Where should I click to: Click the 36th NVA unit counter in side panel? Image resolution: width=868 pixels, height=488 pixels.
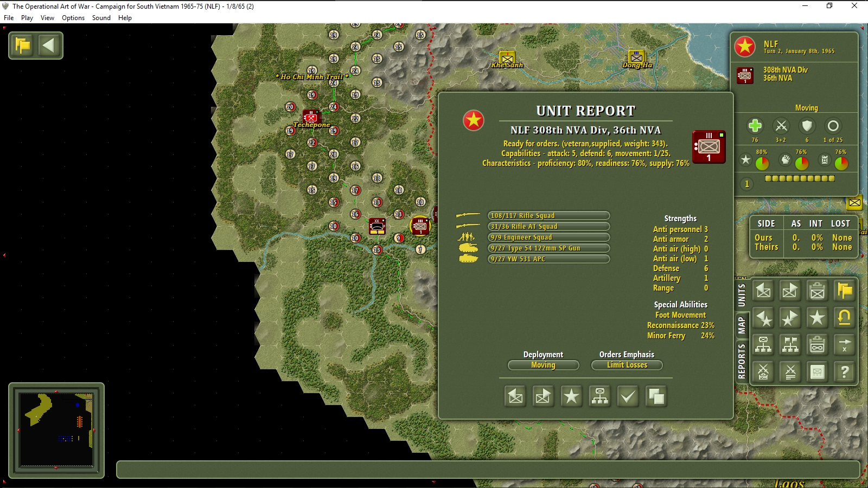pos(745,75)
